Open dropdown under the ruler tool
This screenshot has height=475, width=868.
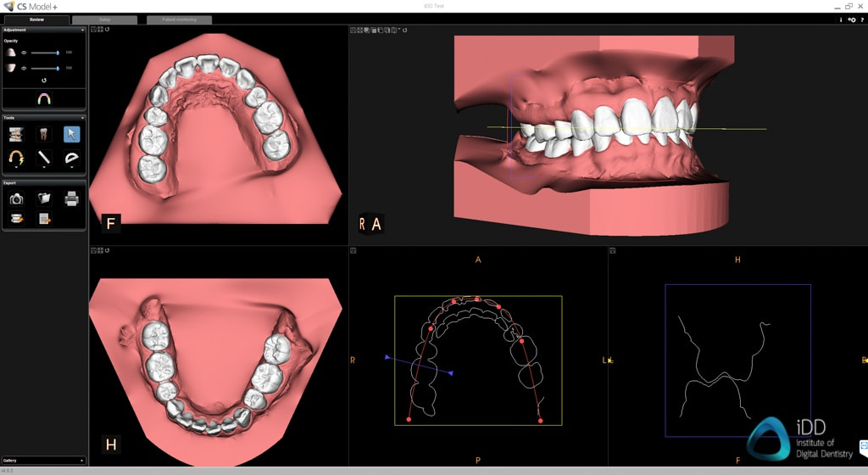44,166
